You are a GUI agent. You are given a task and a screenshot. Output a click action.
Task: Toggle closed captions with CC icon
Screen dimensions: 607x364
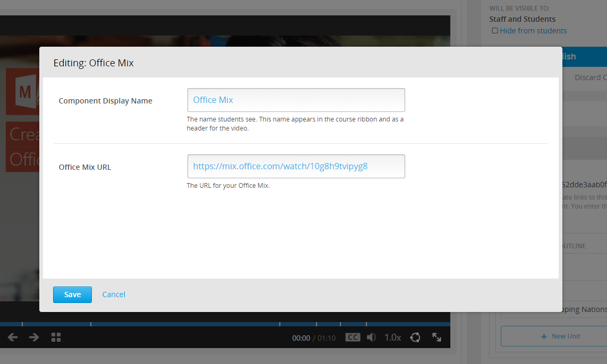tap(353, 337)
